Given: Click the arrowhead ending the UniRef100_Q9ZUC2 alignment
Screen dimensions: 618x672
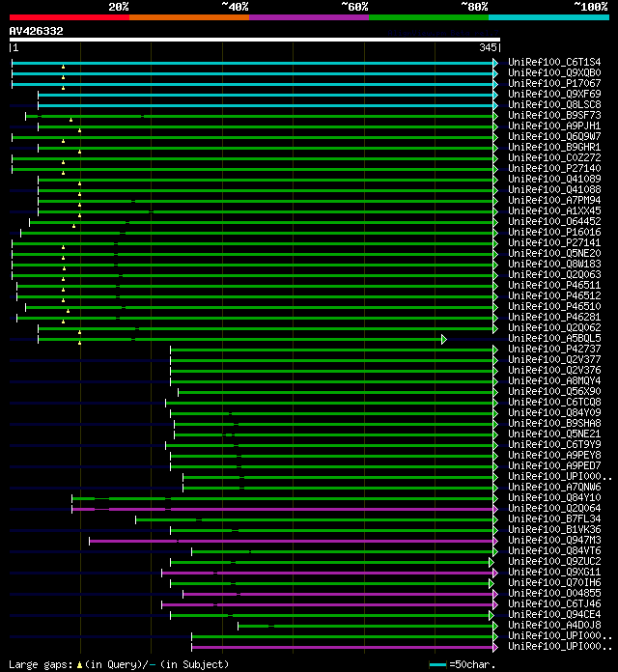Looking at the screenshot, I should (x=492, y=562).
